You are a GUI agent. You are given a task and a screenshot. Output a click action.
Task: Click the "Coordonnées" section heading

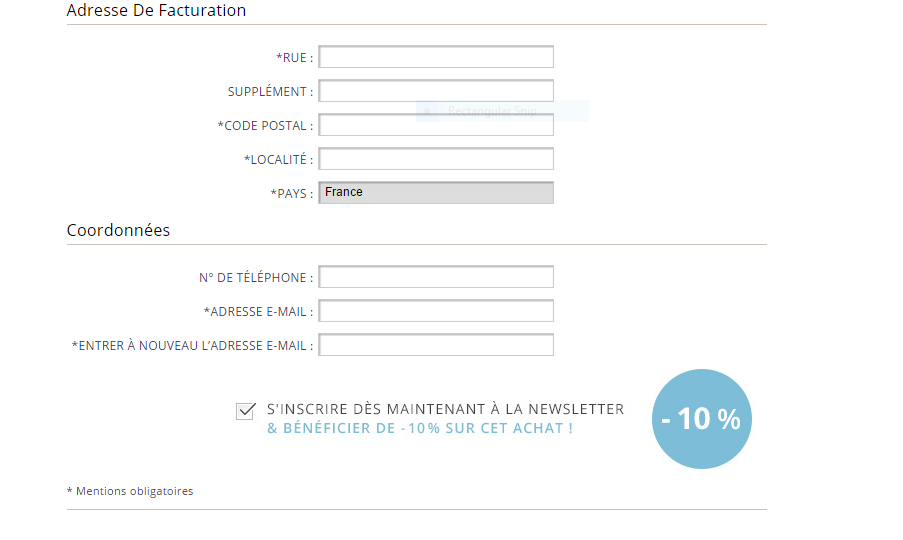pyautogui.click(x=118, y=230)
